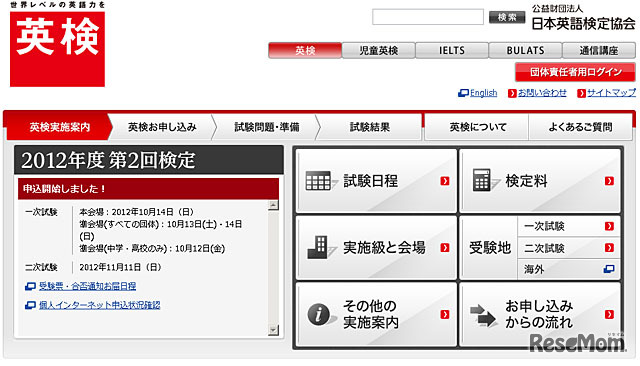This screenshot has width=640, height=366.
Task: Click 2012年11月11日(日) date text
Action: click(x=120, y=268)
